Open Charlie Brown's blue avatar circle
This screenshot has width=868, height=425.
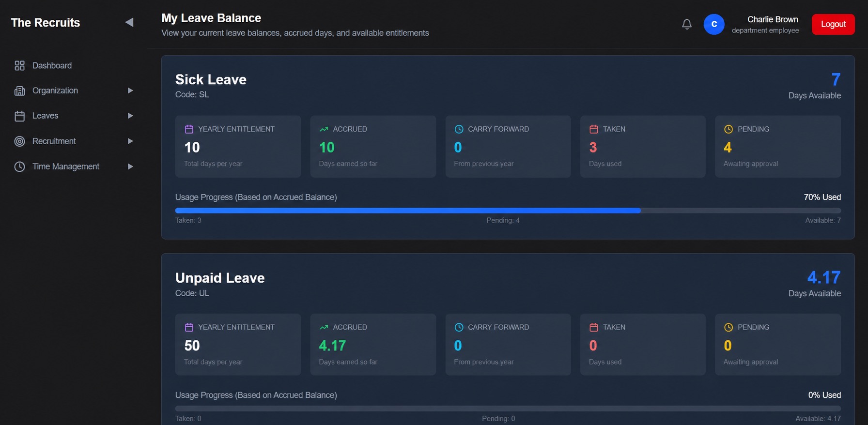713,24
